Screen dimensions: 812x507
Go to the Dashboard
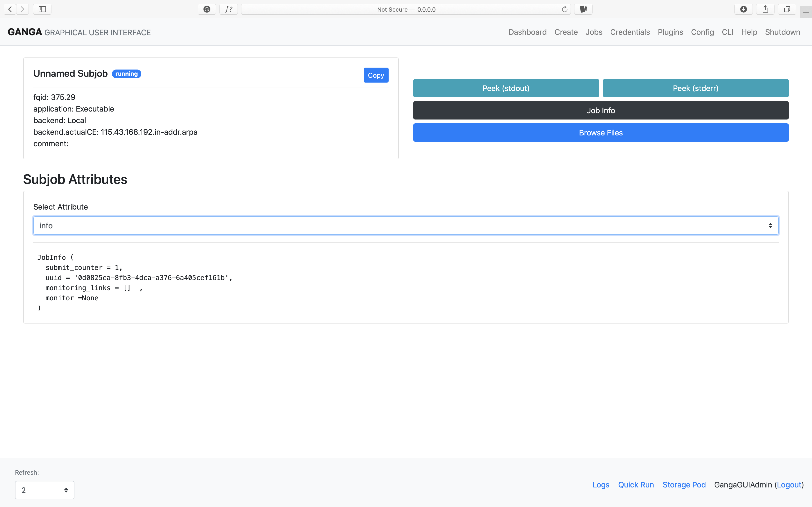click(x=527, y=32)
